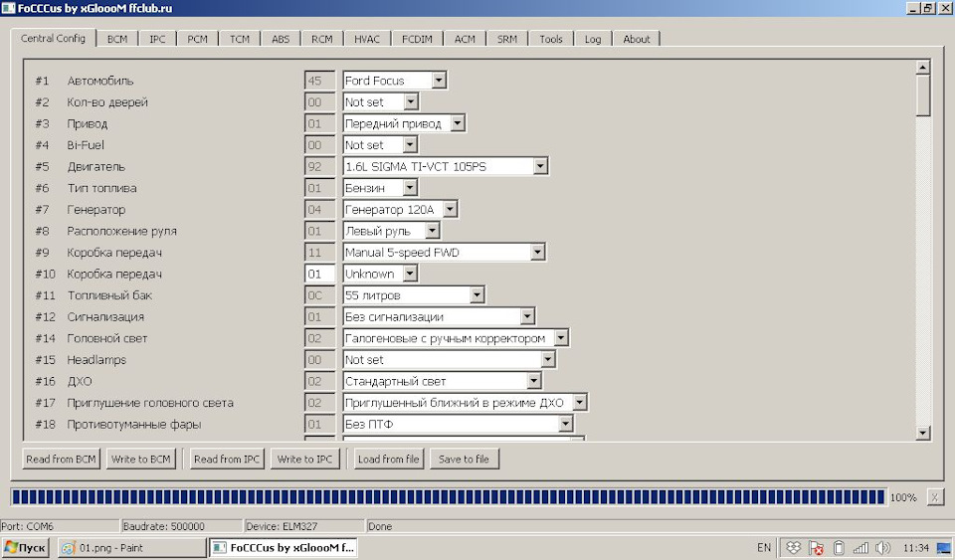Click the Device: ELM327 status text
This screenshot has width=955, height=560.
tap(282, 526)
